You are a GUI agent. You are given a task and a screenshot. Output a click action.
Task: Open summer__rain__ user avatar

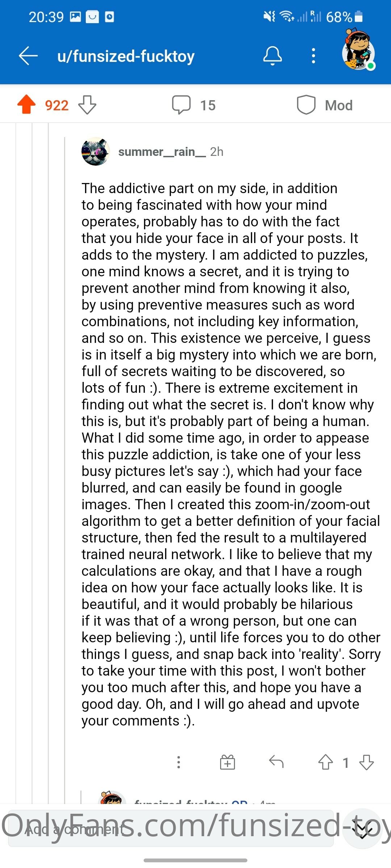point(96,151)
